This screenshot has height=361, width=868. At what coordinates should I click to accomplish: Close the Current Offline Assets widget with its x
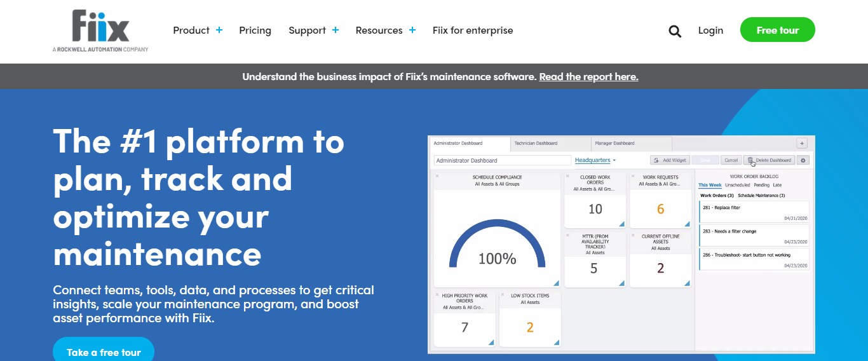633,235
